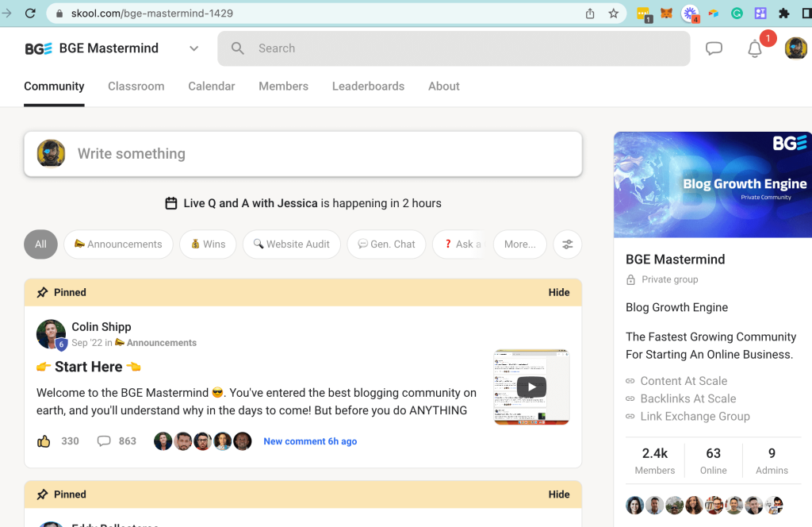812x527 pixels.
Task: Expand the BGE Mastermind group switcher
Action: click(193, 48)
